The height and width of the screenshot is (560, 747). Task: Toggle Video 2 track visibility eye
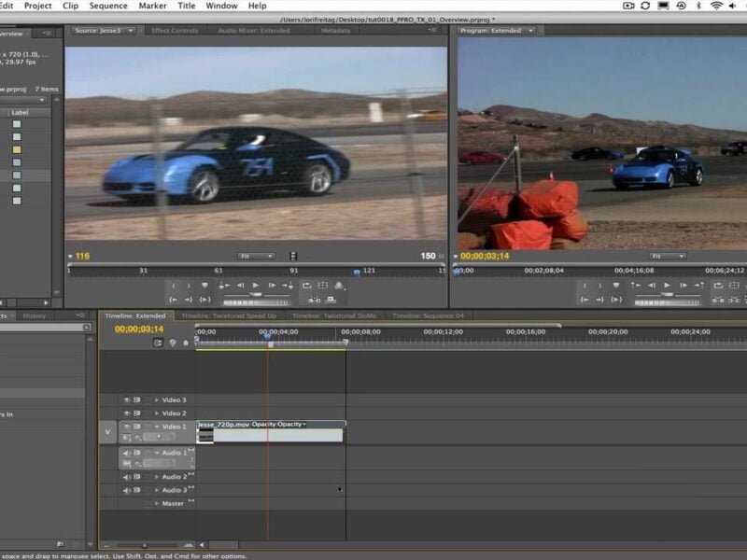point(127,413)
